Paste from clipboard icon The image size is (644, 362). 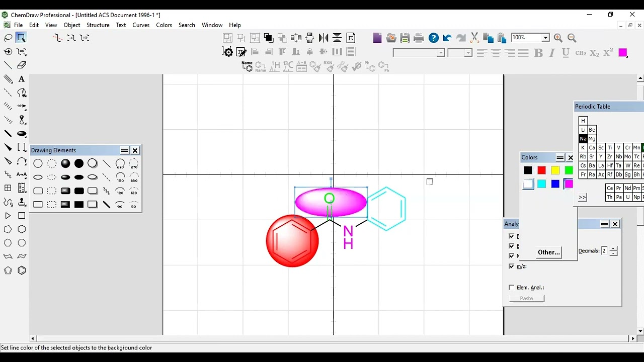[x=502, y=38]
